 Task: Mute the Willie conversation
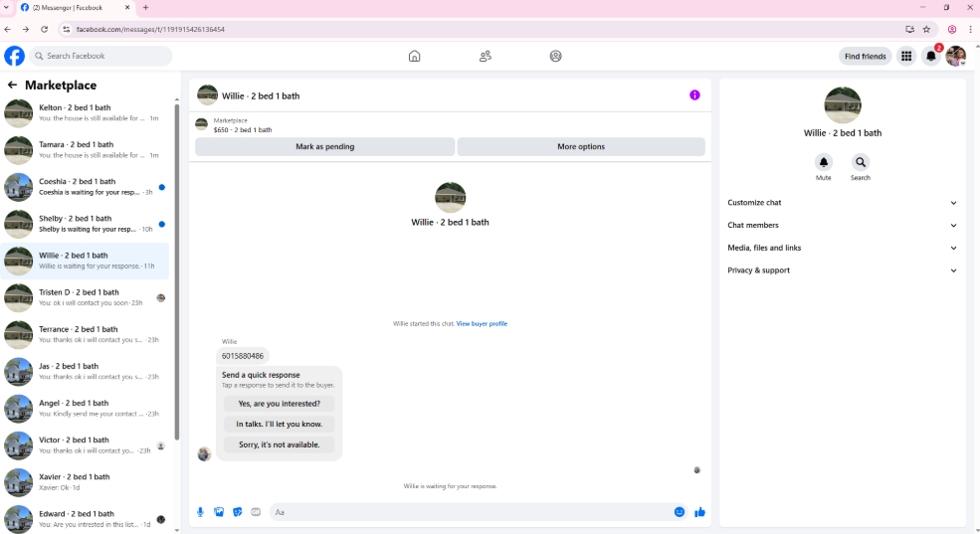pos(823,162)
